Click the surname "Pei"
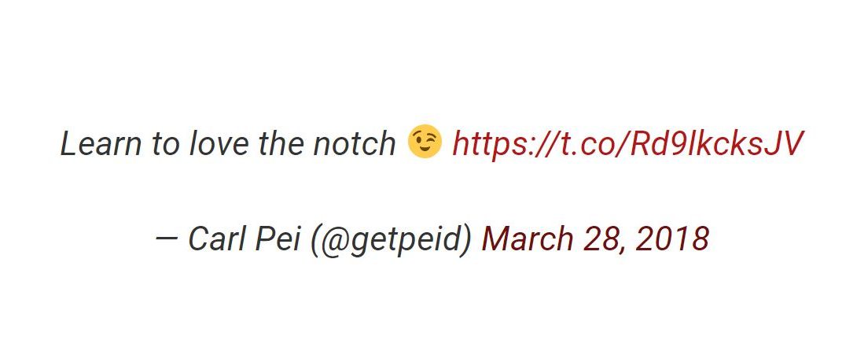Image resolution: width=868 pixels, height=355 pixels. pos(278,239)
